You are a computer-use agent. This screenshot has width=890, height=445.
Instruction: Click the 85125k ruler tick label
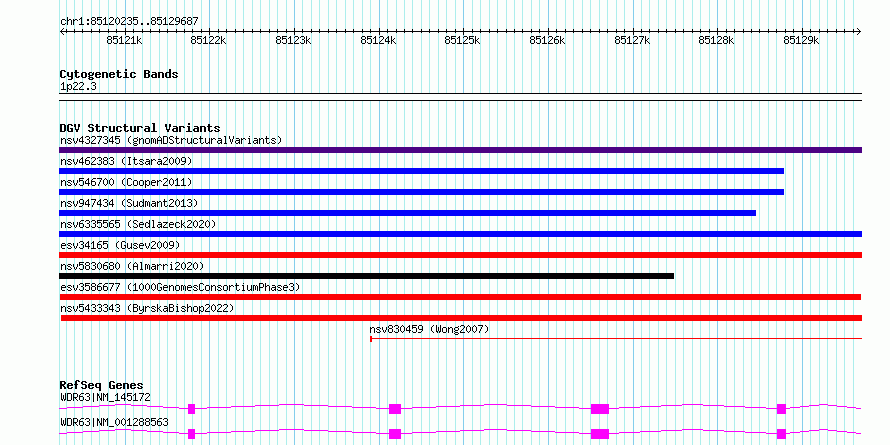pos(463,40)
